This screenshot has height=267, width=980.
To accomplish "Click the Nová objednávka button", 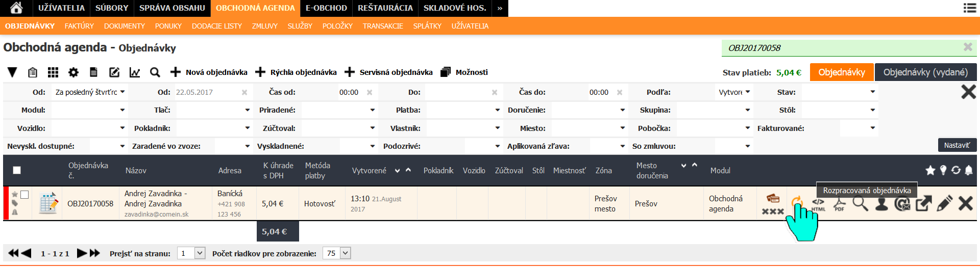I will (209, 72).
